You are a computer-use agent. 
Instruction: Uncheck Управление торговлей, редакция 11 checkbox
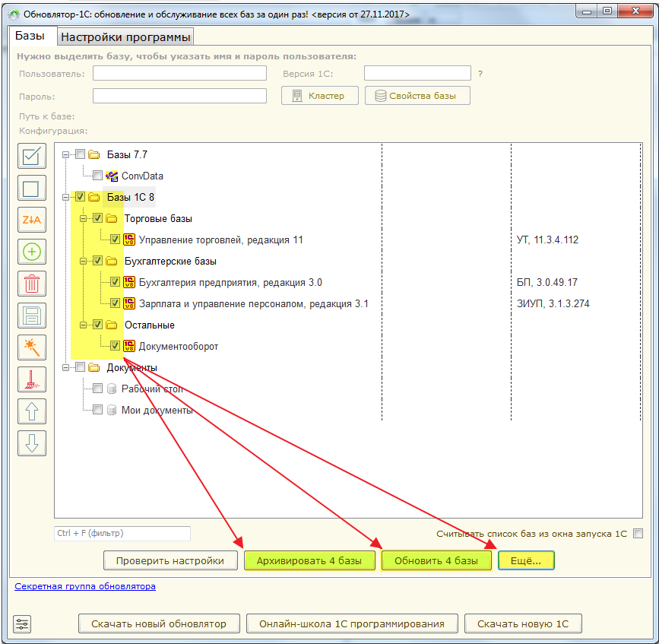pyautogui.click(x=115, y=240)
